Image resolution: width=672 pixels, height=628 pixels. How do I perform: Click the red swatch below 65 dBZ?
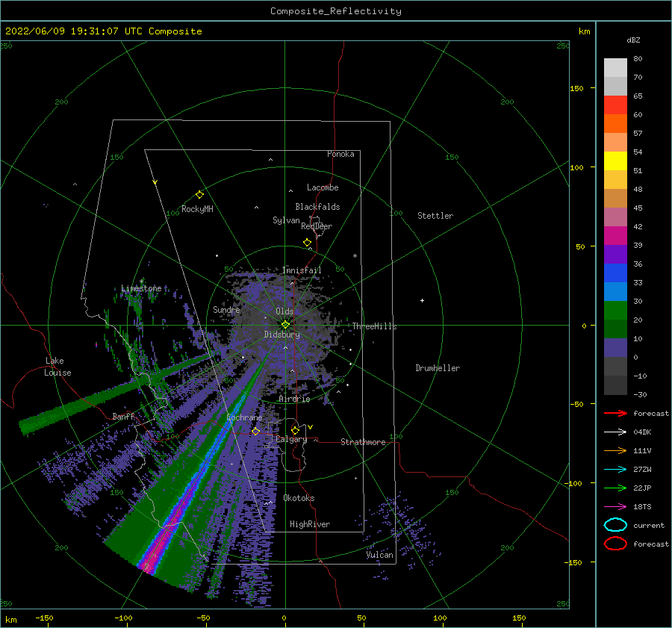pos(615,105)
